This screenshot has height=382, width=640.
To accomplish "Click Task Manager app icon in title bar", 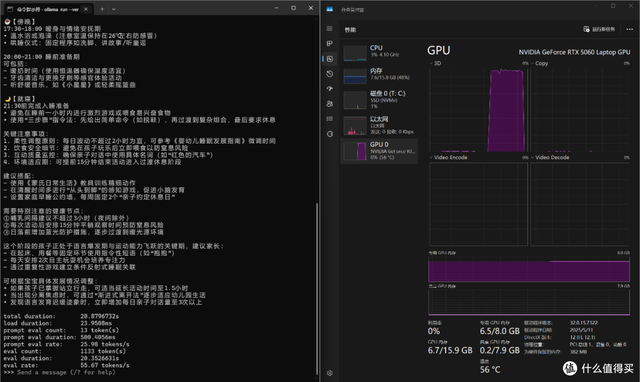I will (x=329, y=9).
